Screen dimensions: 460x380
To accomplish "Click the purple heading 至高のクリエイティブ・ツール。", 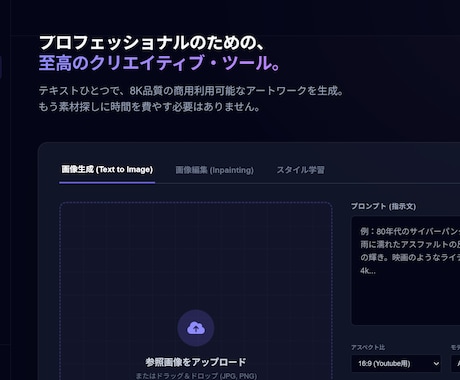I will [x=159, y=63].
